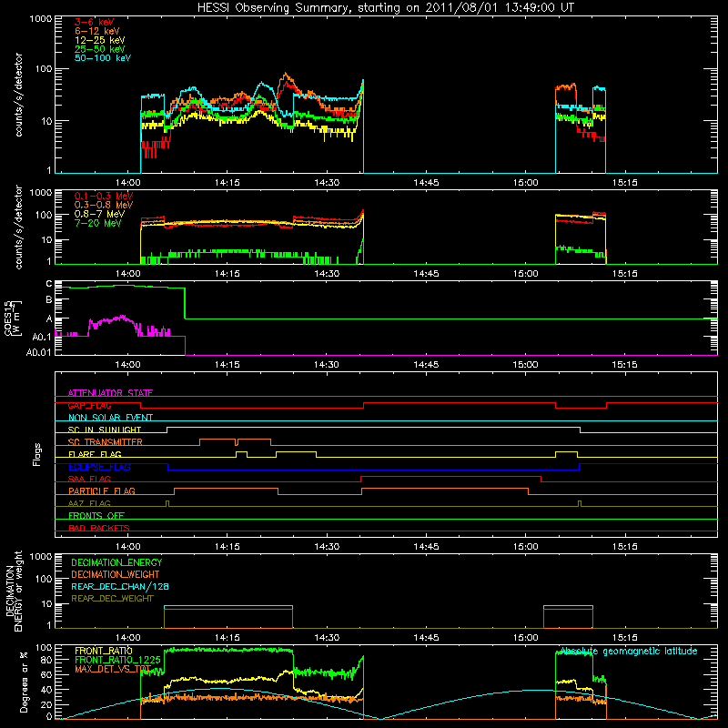Click the Degrees or % axis label
Image resolution: width=728 pixels, height=728 pixels.
(x=24, y=682)
